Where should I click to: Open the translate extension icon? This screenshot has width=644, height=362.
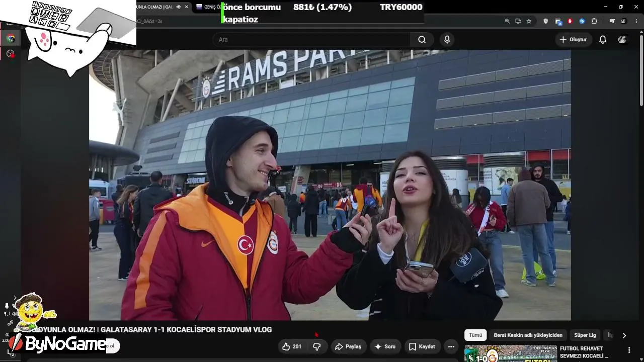[x=558, y=21]
